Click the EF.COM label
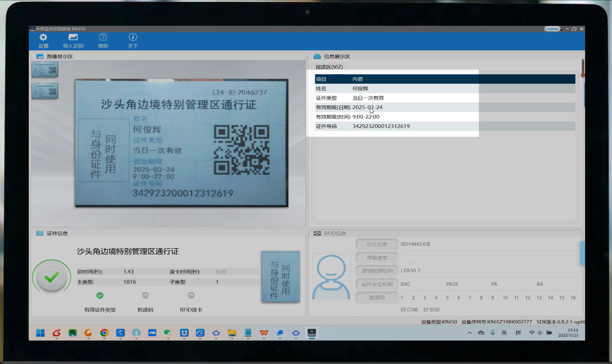 click(x=409, y=310)
